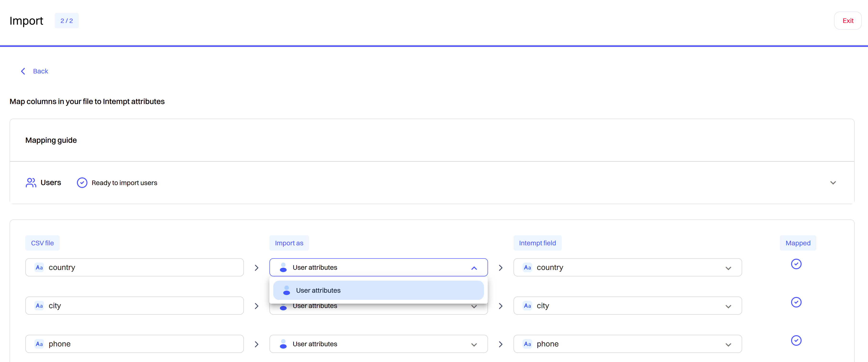Select User attributes option in dropdown list
This screenshot has height=362, width=868.
[378, 291]
